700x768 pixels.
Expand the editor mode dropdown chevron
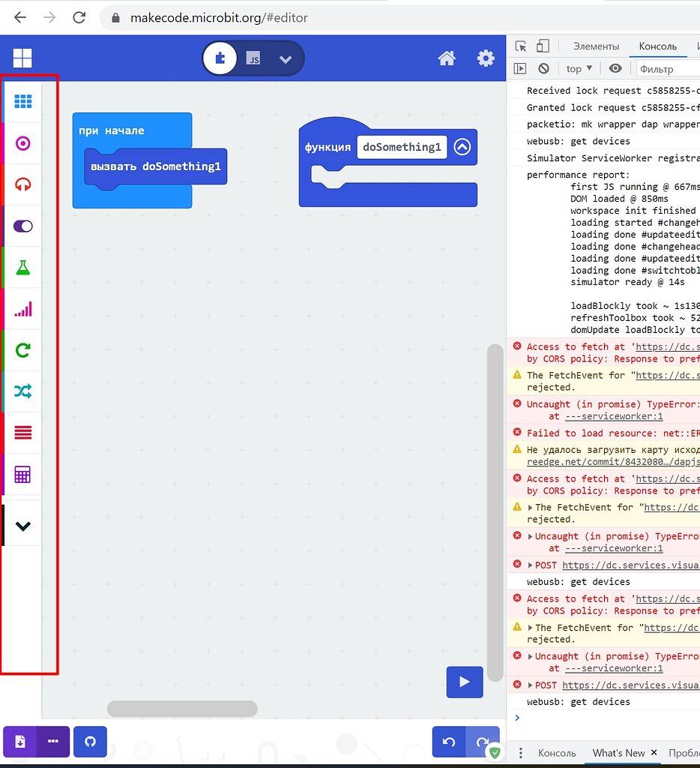coord(286,58)
